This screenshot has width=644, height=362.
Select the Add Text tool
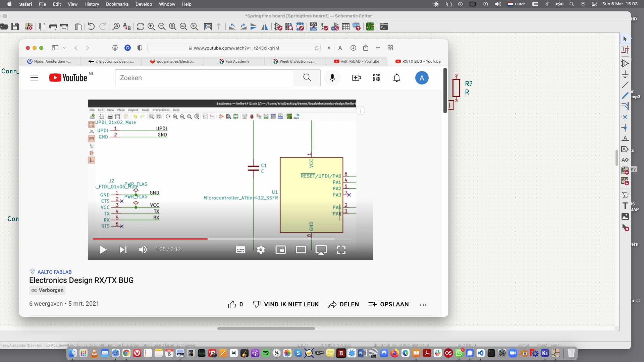625,206
